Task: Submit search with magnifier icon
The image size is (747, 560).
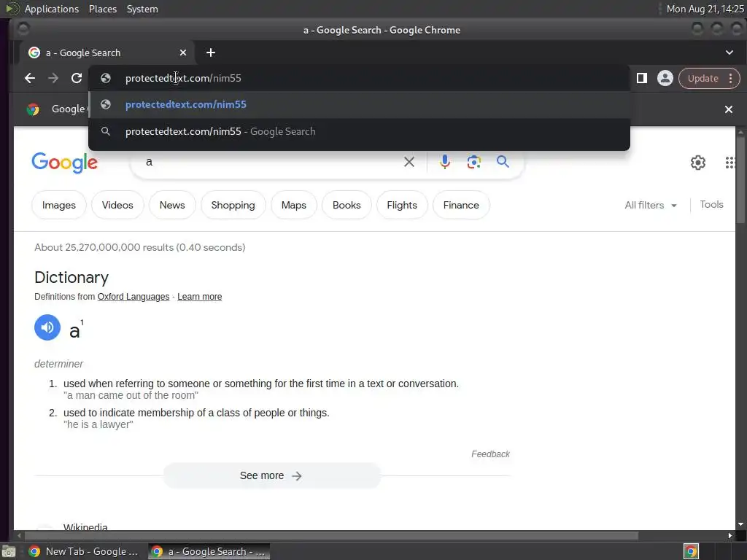Action: [503, 162]
